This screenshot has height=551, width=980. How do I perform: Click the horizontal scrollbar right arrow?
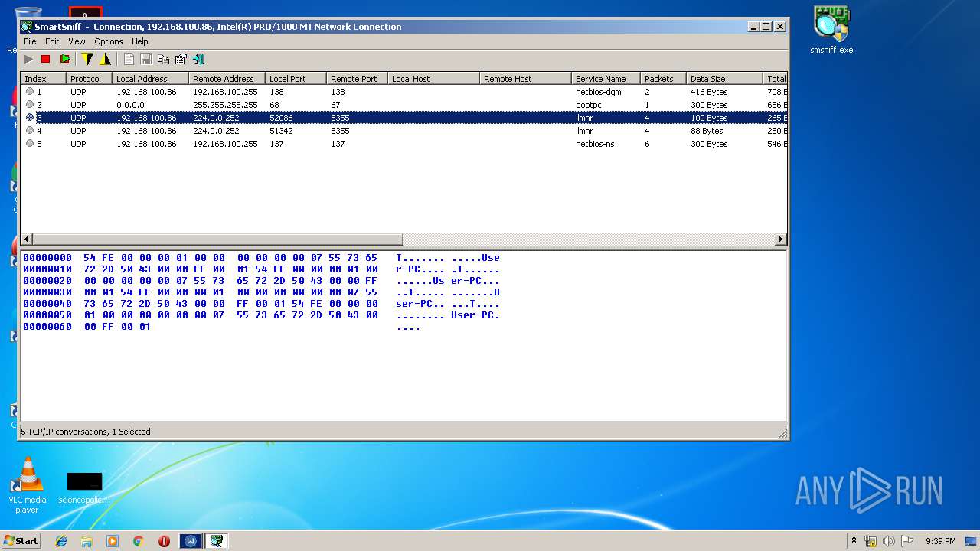(x=781, y=240)
